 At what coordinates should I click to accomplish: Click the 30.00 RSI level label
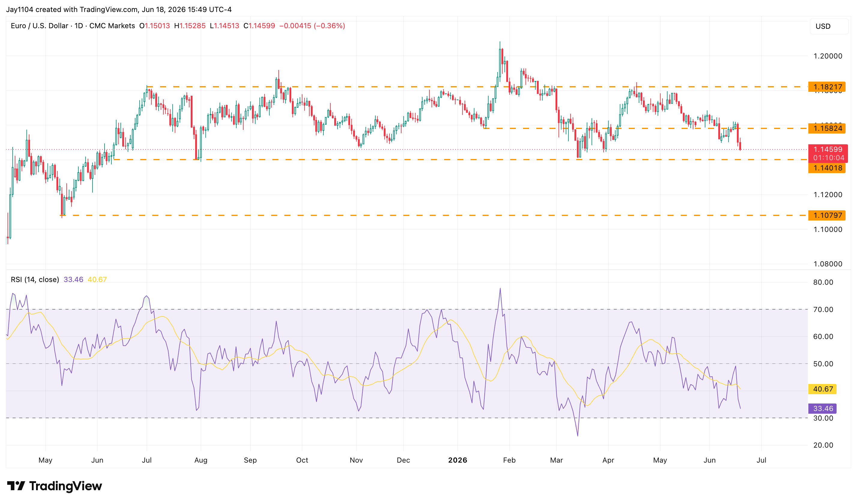point(823,418)
